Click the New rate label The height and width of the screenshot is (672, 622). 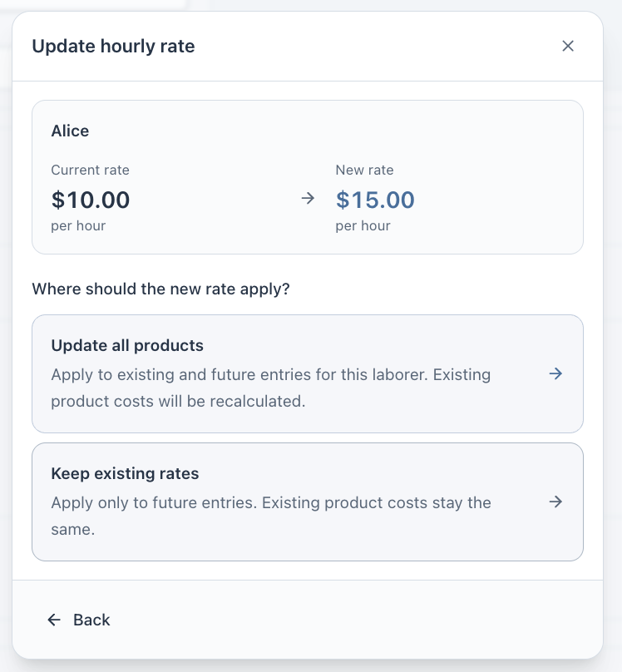364,170
